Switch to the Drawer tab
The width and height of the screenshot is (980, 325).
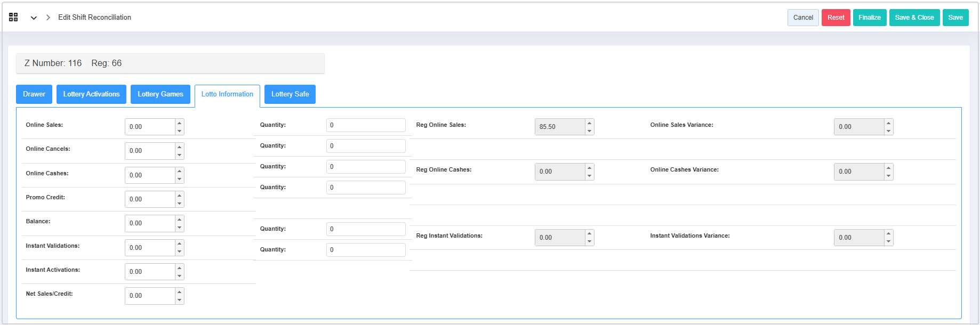point(34,94)
